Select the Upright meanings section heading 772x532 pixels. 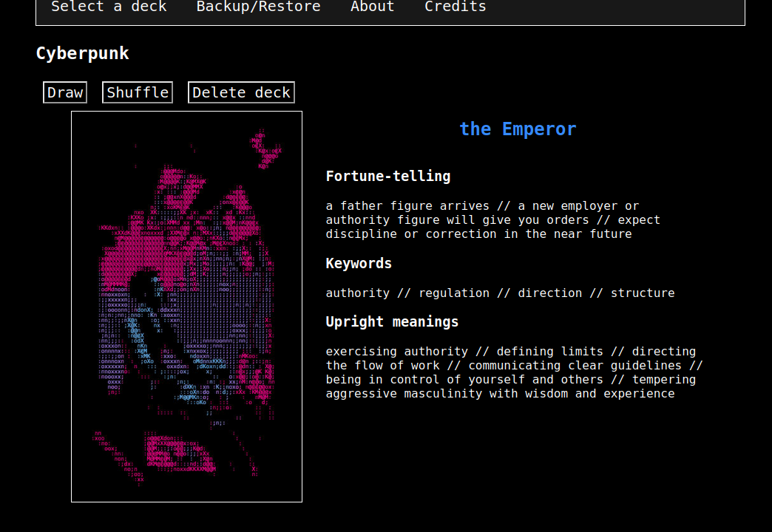(x=392, y=321)
